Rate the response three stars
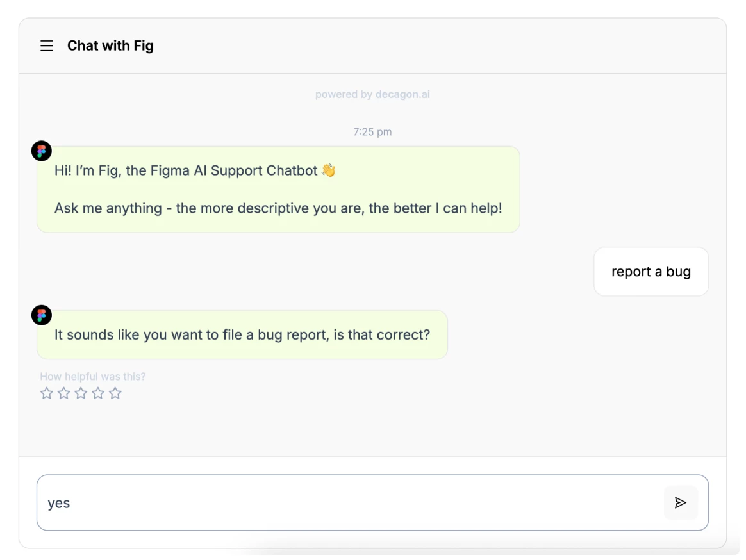Image resolution: width=746 pixels, height=560 pixels. [81, 393]
